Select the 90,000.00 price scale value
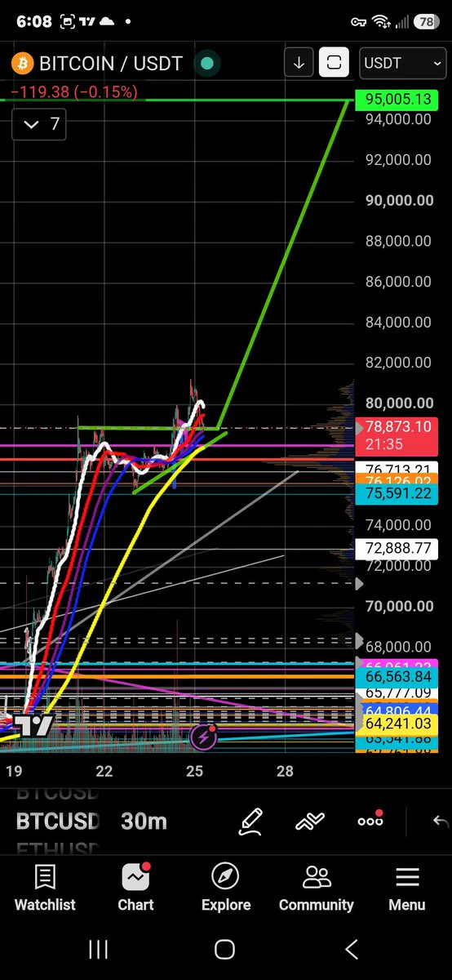The width and height of the screenshot is (452, 980). coord(399,200)
